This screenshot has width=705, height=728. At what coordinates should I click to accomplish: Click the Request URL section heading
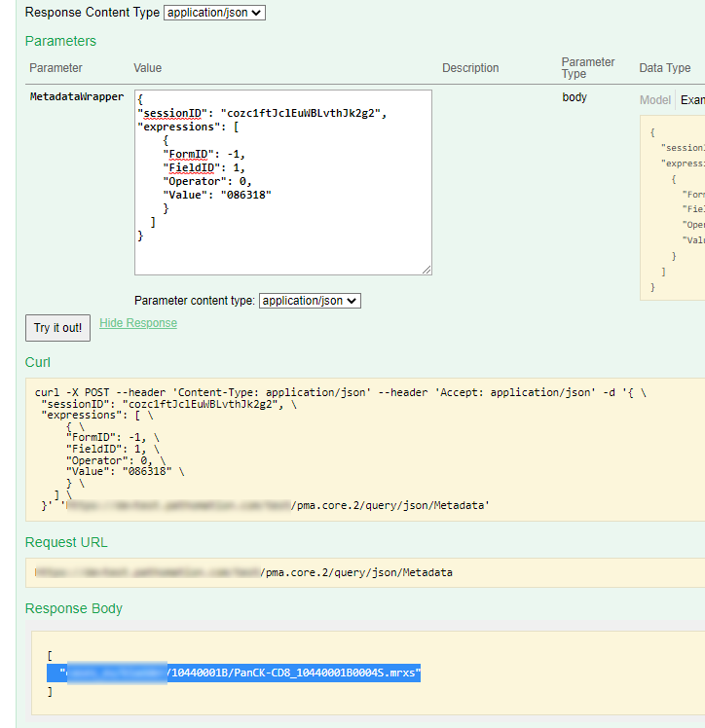click(66, 542)
